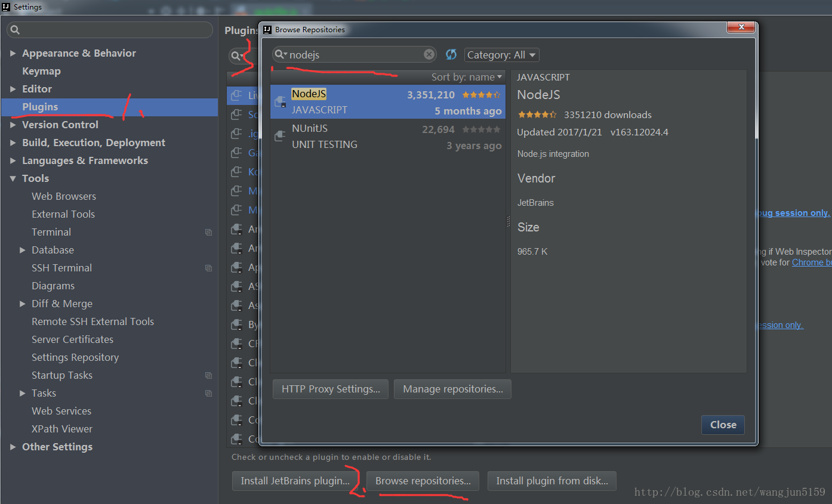Open Web Browsers settings
Screen dimensions: 832x504
(64, 196)
